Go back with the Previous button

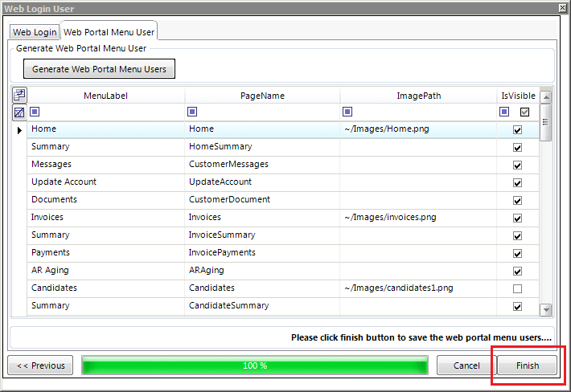40,365
